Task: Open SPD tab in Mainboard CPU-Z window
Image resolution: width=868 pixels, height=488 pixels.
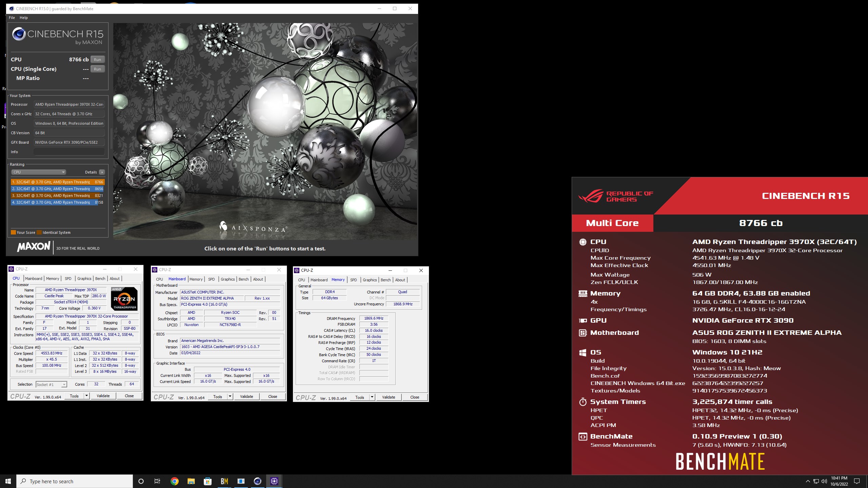Action: [x=212, y=279]
